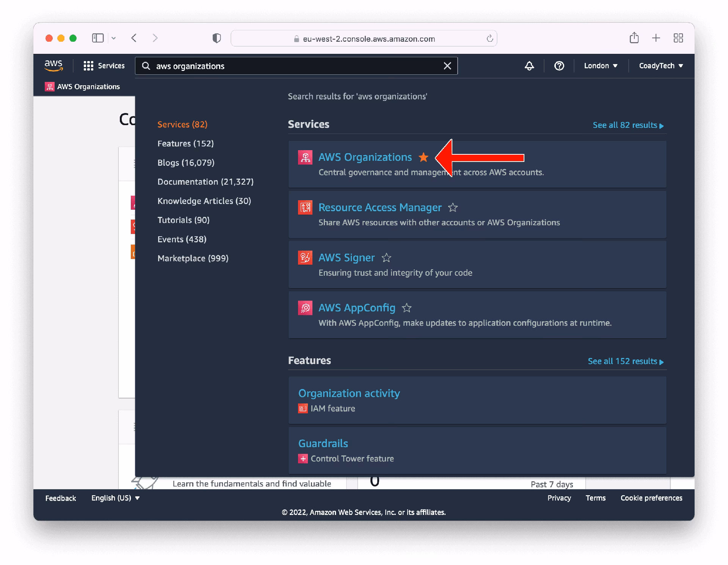Select the Events (438) category
Viewport: 728px width, 565px height.
pos(182,239)
